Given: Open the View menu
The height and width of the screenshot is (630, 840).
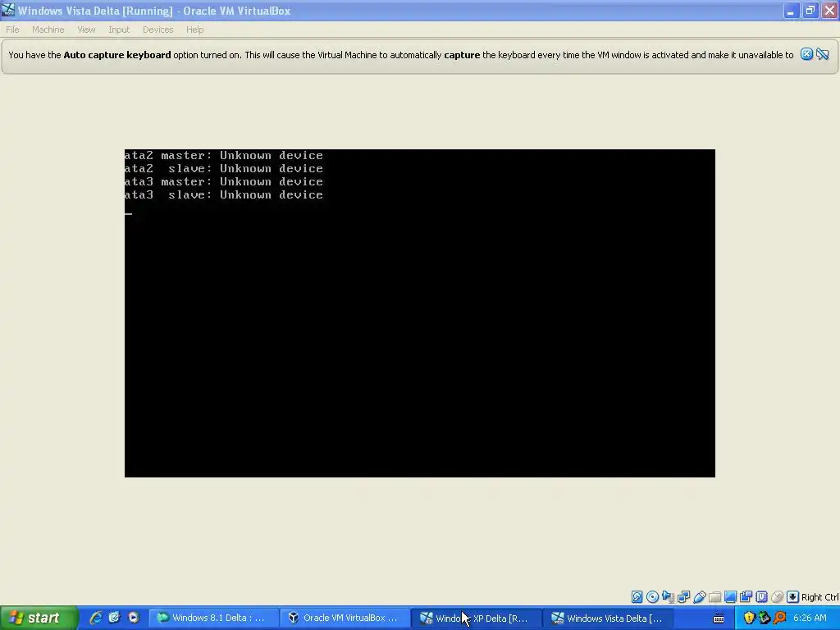Looking at the screenshot, I should click(x=86, y=30).
